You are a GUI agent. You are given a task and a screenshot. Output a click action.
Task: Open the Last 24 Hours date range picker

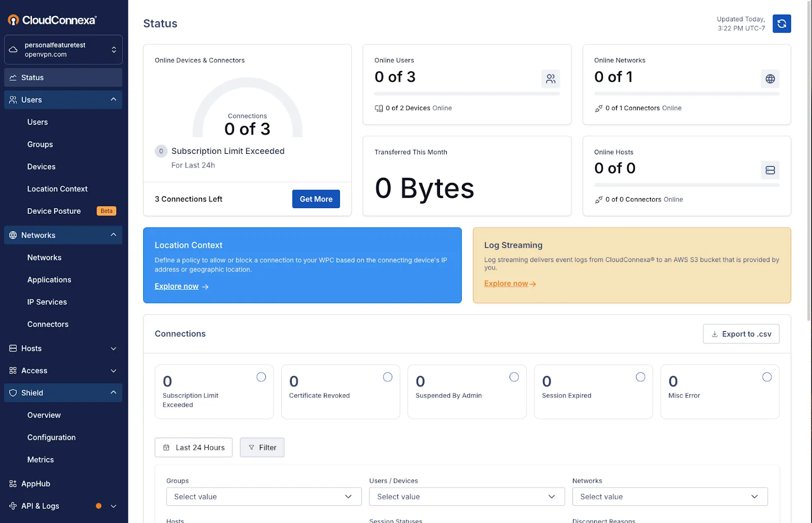coord(193,447)
